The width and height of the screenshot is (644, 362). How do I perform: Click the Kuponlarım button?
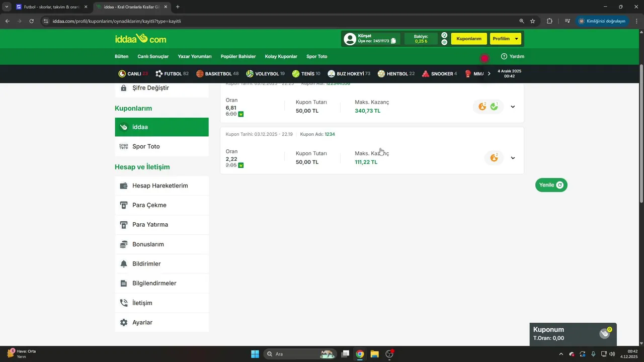tap(469, 39)
